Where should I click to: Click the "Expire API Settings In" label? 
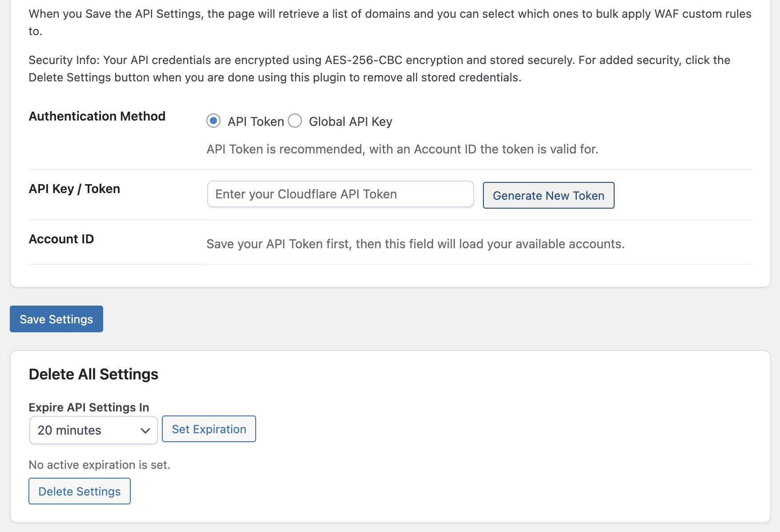89,407
